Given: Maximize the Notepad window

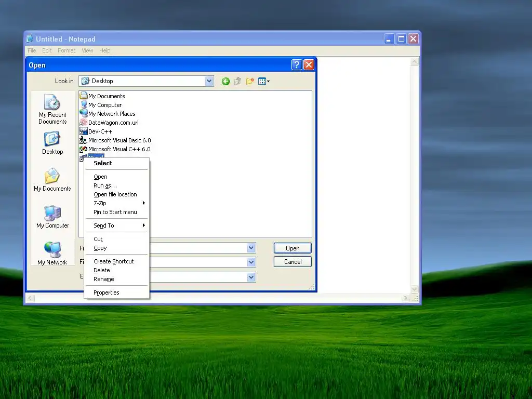Looking at the screenshot, I should pyautogui.click(x=401, y=39).
